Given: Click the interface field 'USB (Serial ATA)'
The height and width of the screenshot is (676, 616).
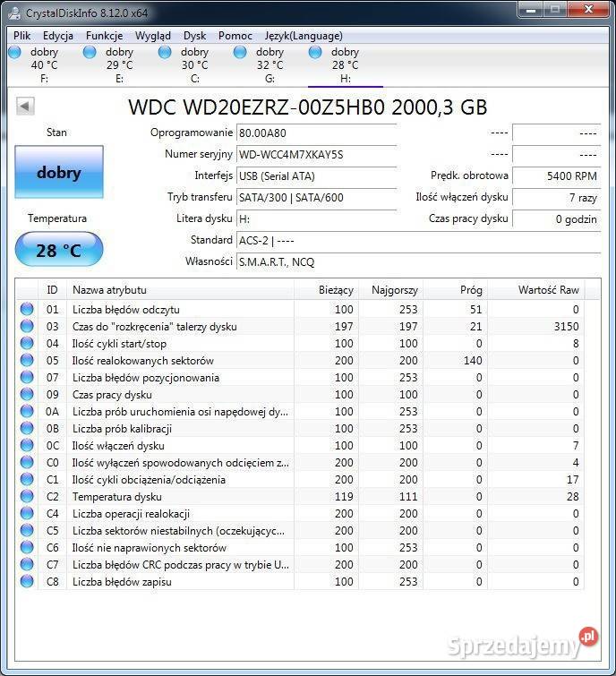Looking at the screenshot, I should point(317,175).
